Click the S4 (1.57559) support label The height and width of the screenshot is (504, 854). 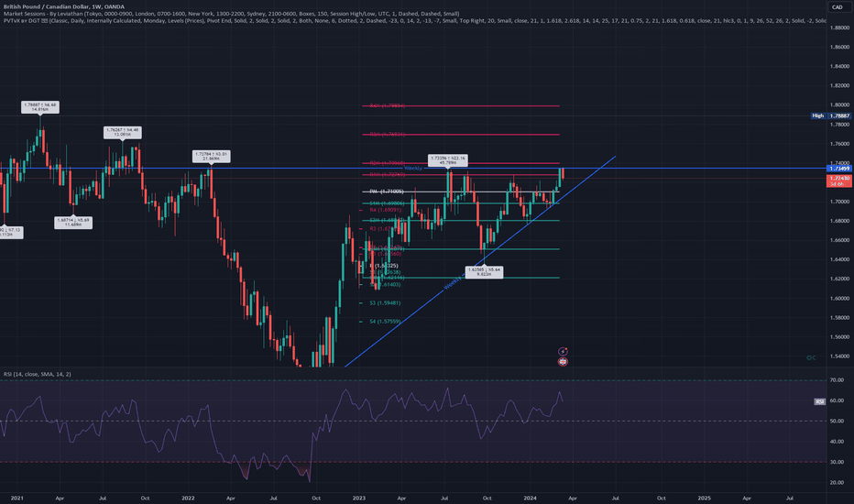click(x=385, y=322)
